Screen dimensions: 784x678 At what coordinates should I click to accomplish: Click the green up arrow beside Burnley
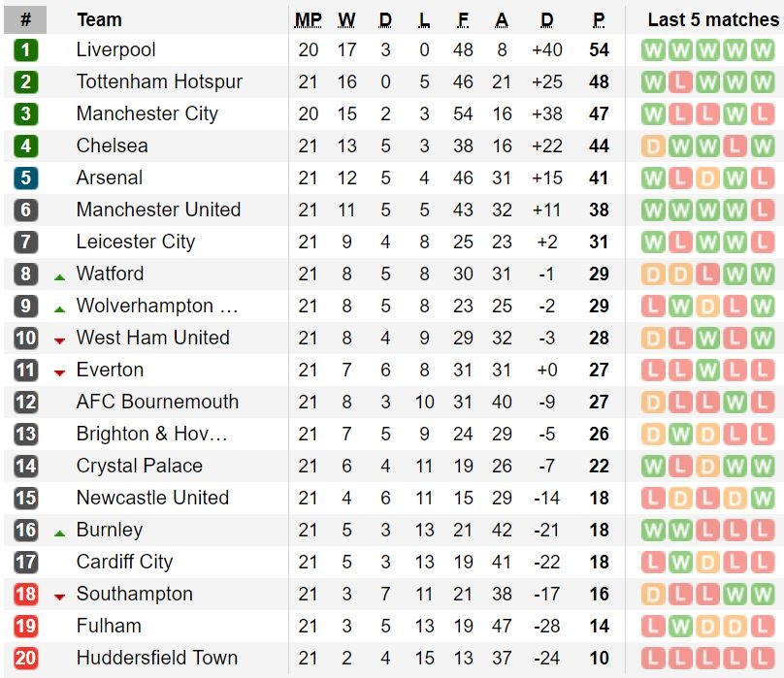coord(59,533)
